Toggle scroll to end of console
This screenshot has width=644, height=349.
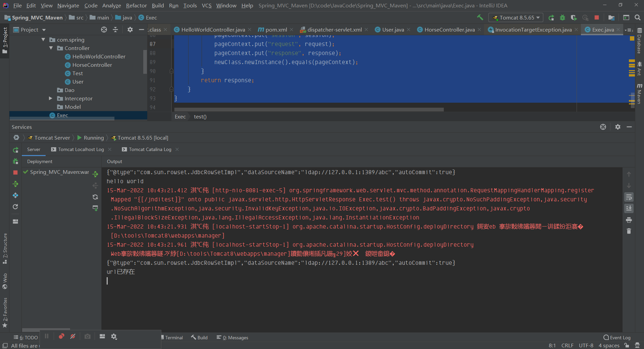(629, 208)
